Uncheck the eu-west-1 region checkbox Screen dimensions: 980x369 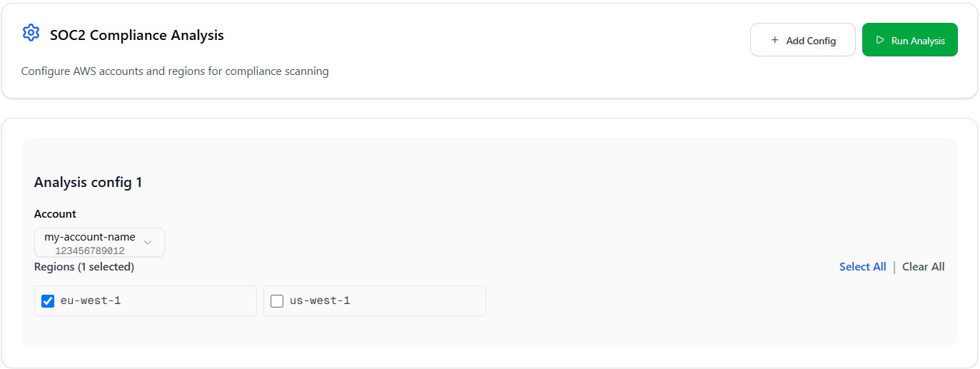[x=48, y=301]
